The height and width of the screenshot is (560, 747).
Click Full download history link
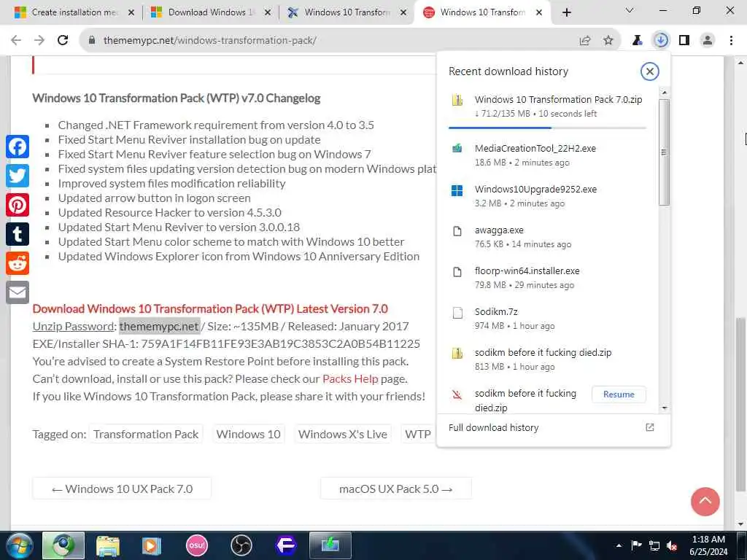[x=494, y=427]
